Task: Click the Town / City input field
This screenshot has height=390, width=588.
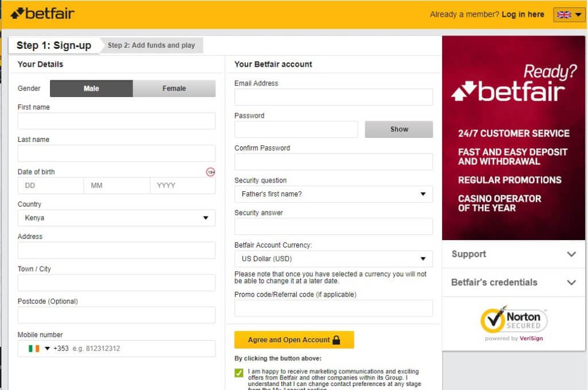Action: pyautogui.click(x=117, y=283)
